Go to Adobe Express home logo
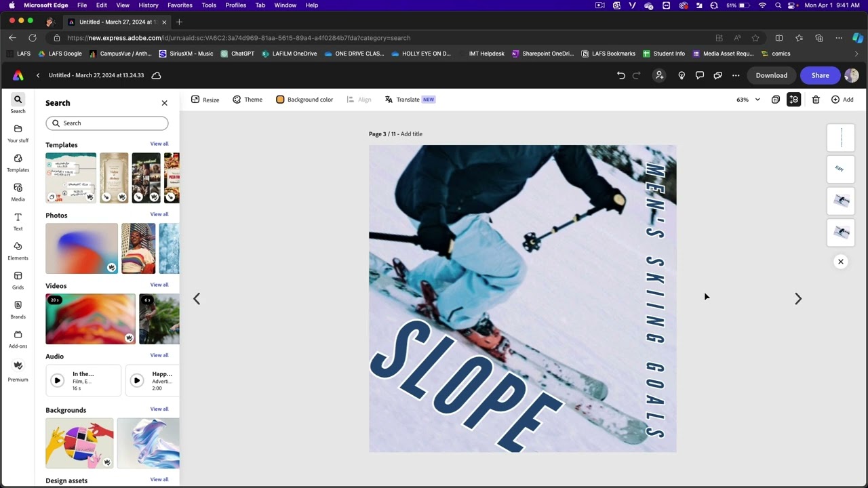The height and width of the screenshot is (488, 868). click(18, 75)
